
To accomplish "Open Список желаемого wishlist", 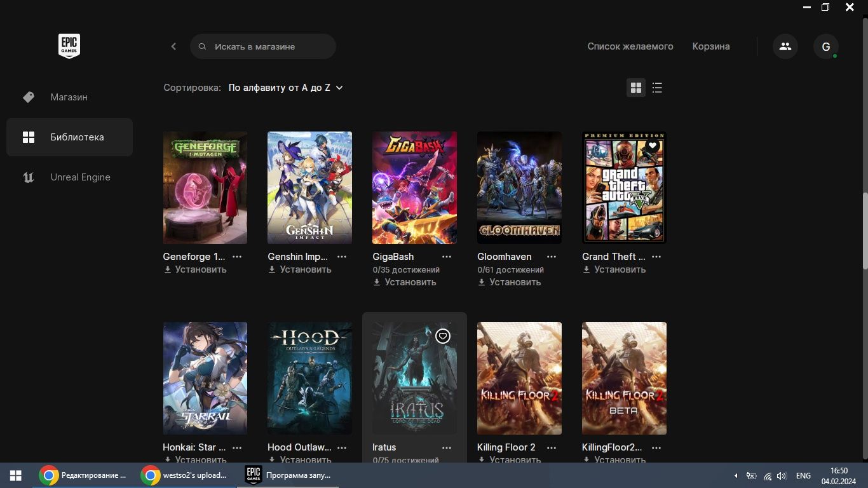I will point(630,46).
